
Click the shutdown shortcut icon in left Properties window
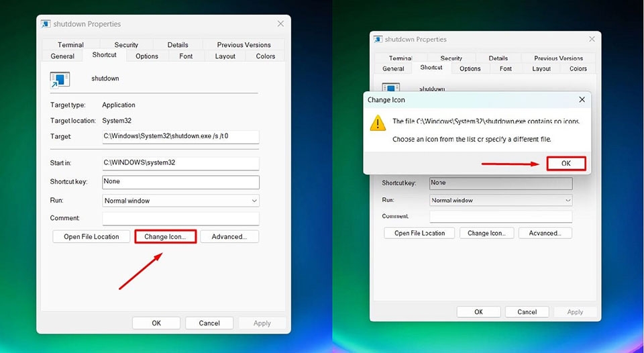click(x=60, y=80)
